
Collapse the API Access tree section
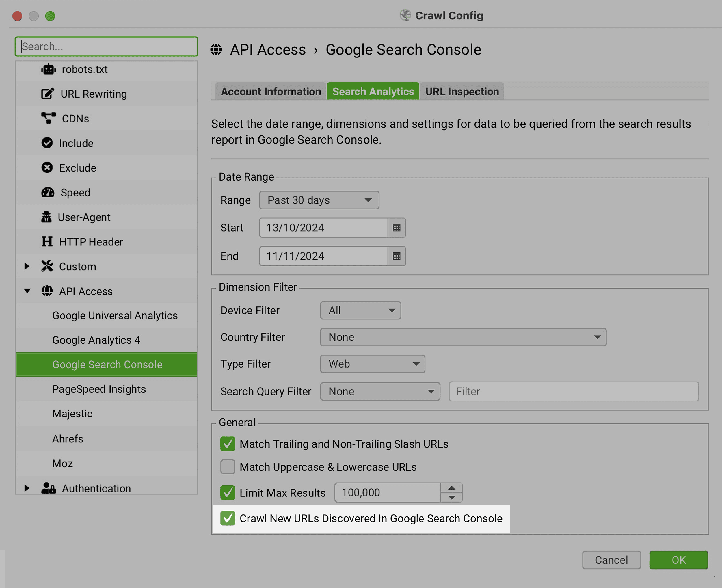(x=27, y=291)
